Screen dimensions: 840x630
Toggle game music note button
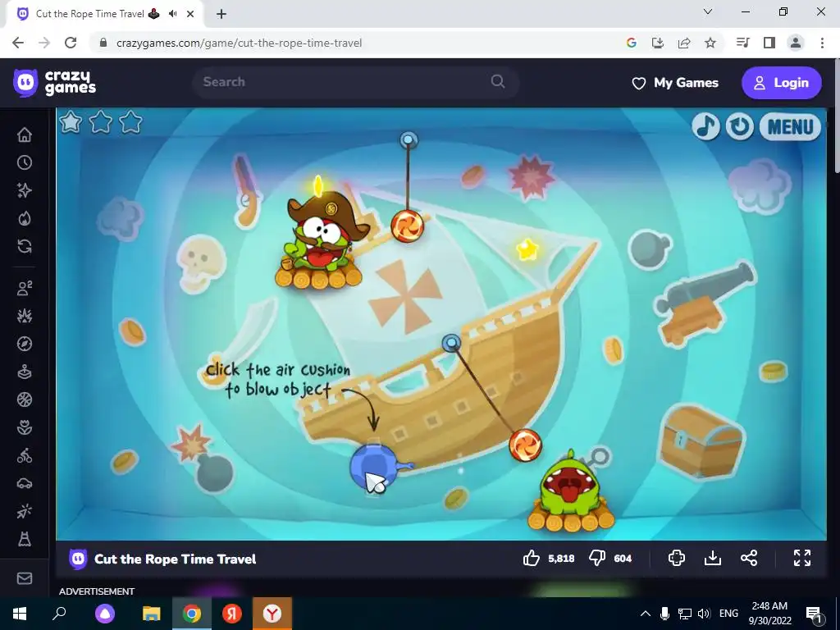[x=705, y=126]
